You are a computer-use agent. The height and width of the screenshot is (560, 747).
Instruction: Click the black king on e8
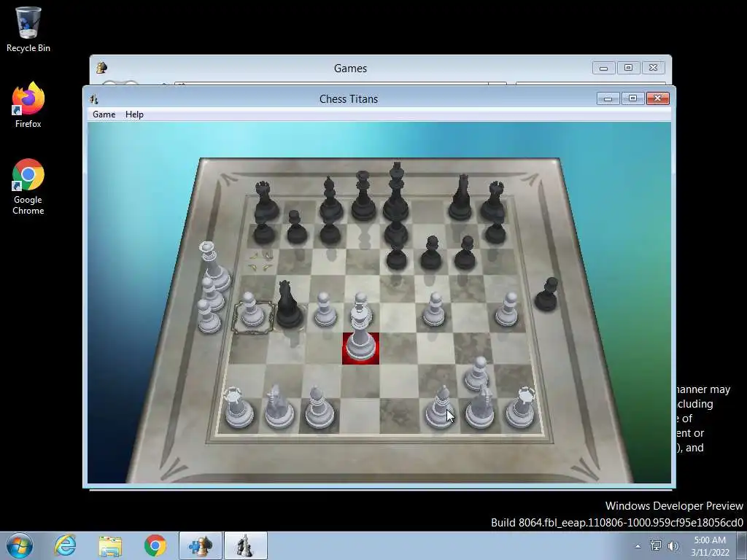point(396,192)
